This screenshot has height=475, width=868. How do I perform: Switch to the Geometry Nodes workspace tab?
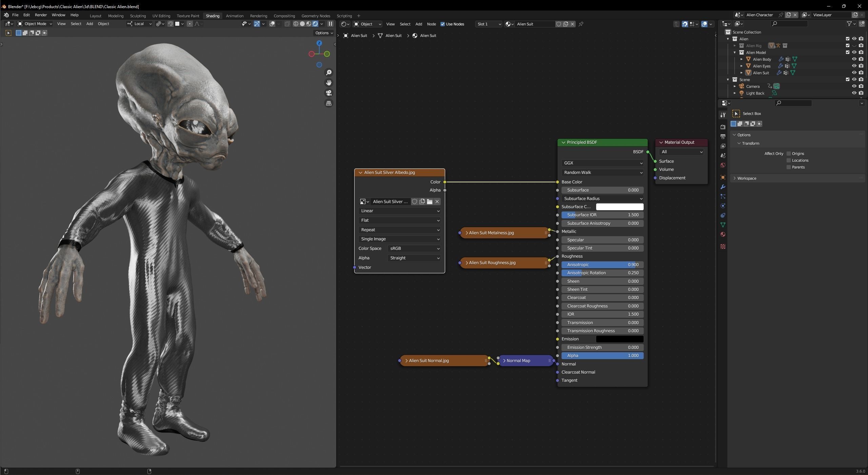(x=316, y=16)
